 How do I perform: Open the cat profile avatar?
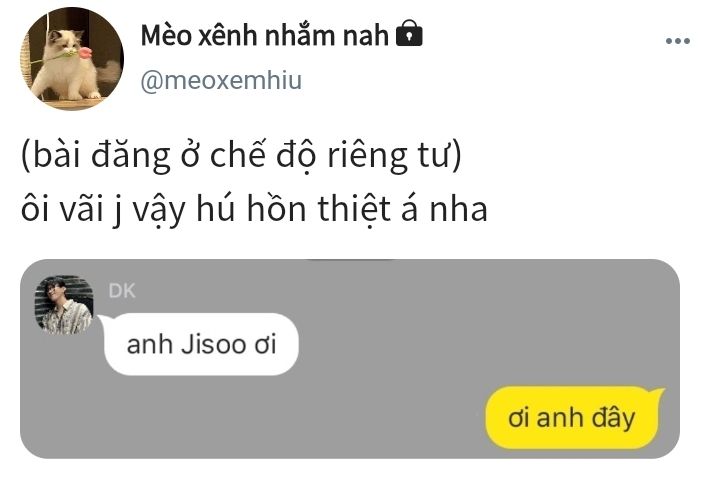pos(72,58)
